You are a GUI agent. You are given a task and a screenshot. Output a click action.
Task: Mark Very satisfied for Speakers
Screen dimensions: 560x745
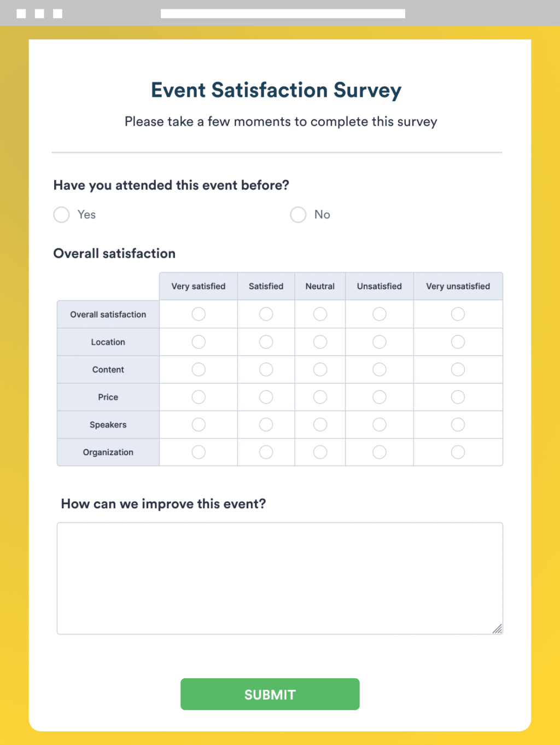tap(198, 424)
